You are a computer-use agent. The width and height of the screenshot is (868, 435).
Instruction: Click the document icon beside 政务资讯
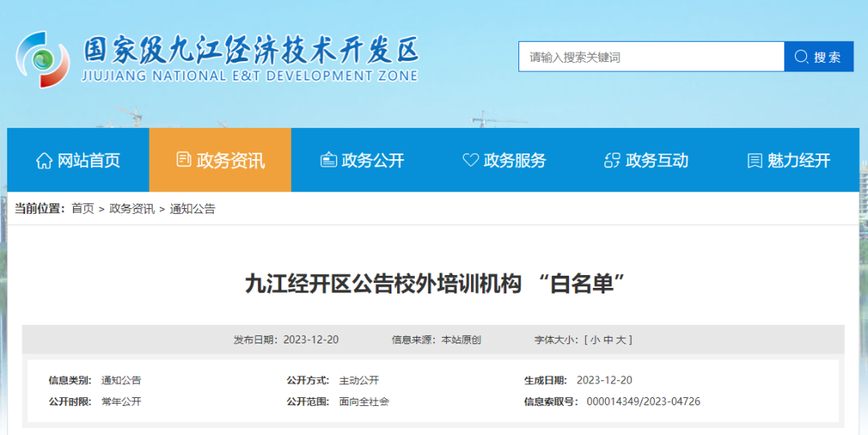[x=184, y=159]
